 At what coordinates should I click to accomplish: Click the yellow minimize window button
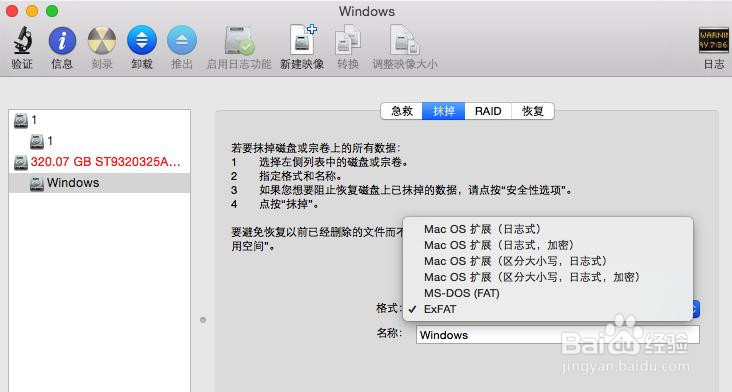(x=32, y=11)
